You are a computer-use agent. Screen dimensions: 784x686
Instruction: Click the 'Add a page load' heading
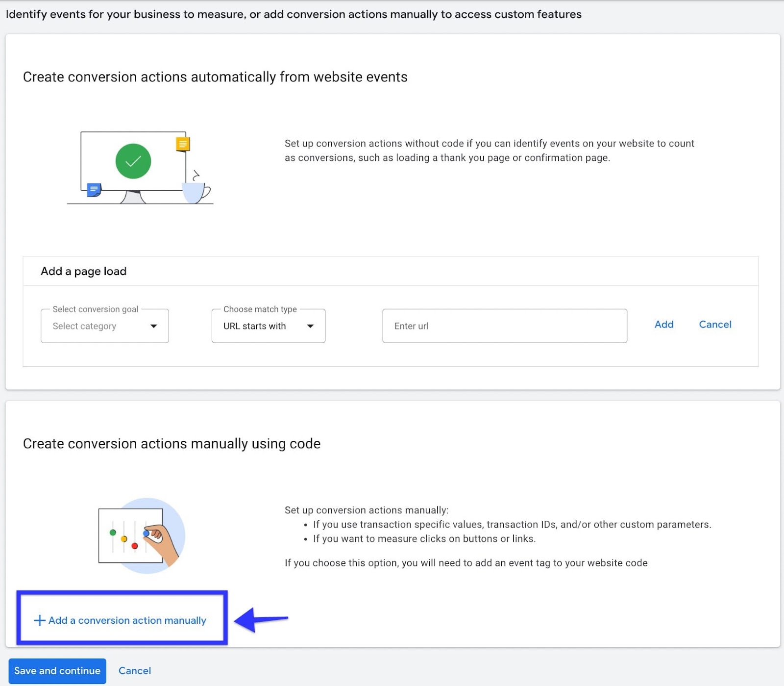[x=84, y=271]
